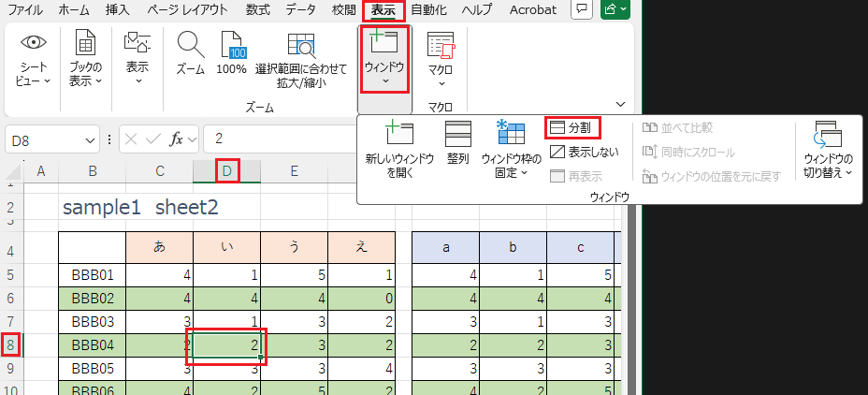This screenshot has width=868, height=395.
Task: Click blue header cell c
Action: coord(581,248)
